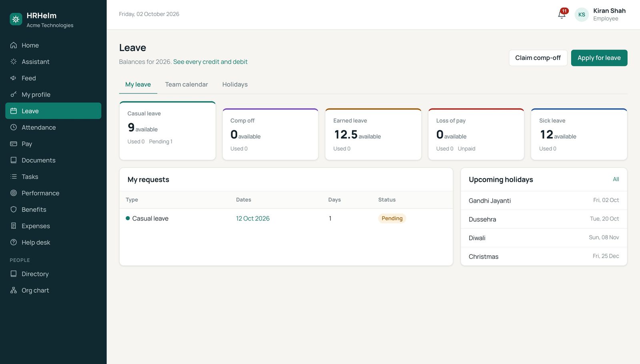This screenshot has width=640, height=364.
Task: Open See every credit and debit link
Action: pos(210,62)
